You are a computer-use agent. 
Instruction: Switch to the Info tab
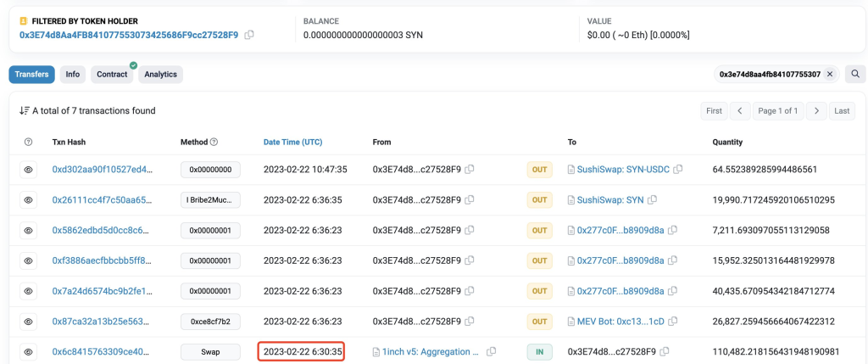click(x=73, y=74)
